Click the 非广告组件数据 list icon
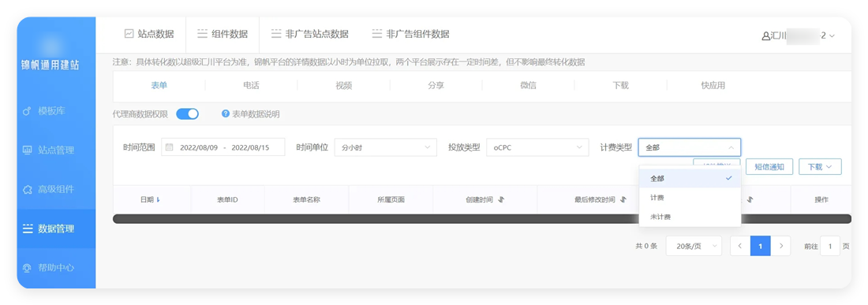The image size is (868, 305). click(x=377, y=34)
